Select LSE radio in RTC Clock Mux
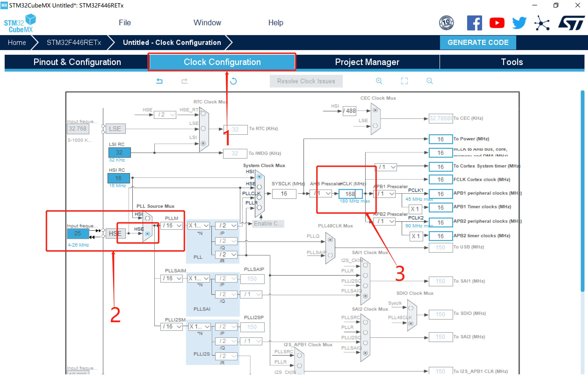Image resolution: width=588 pixels, height=379 pixels. (x=203, y=128)
